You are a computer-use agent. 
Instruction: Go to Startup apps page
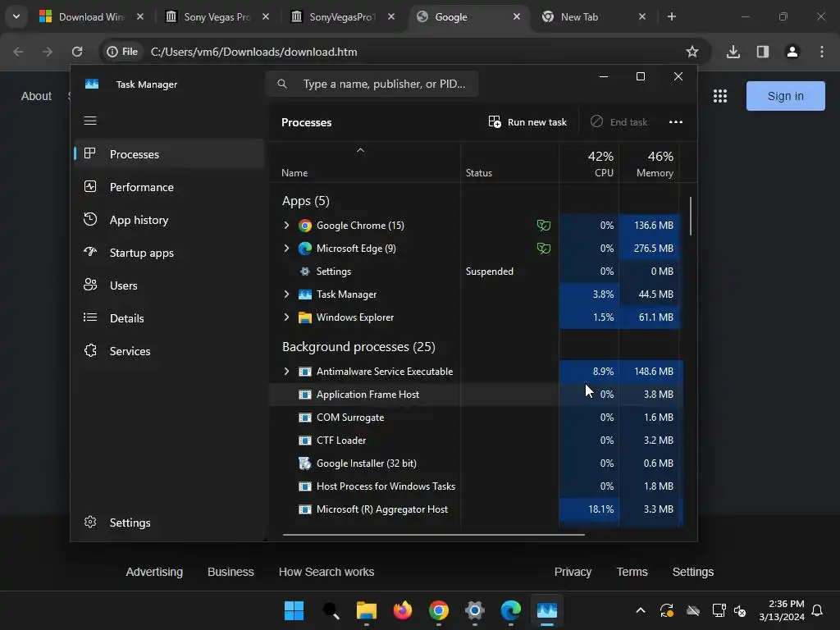169,253
